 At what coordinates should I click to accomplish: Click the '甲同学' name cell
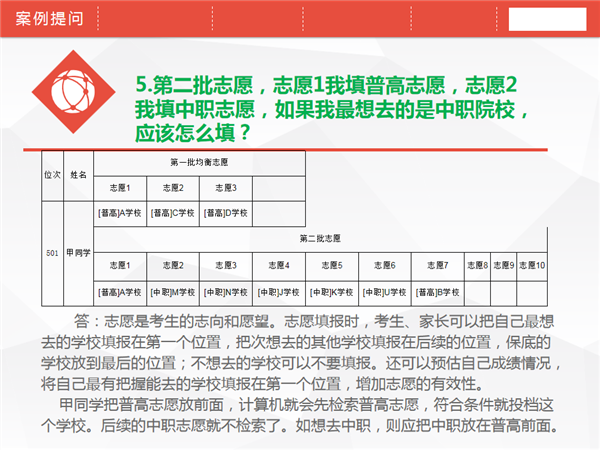point(78,253)
